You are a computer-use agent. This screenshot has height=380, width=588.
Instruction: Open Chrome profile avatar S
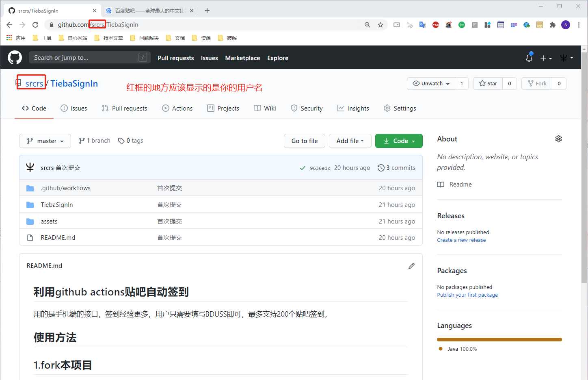pyautogui.click(x=566, y=25)
